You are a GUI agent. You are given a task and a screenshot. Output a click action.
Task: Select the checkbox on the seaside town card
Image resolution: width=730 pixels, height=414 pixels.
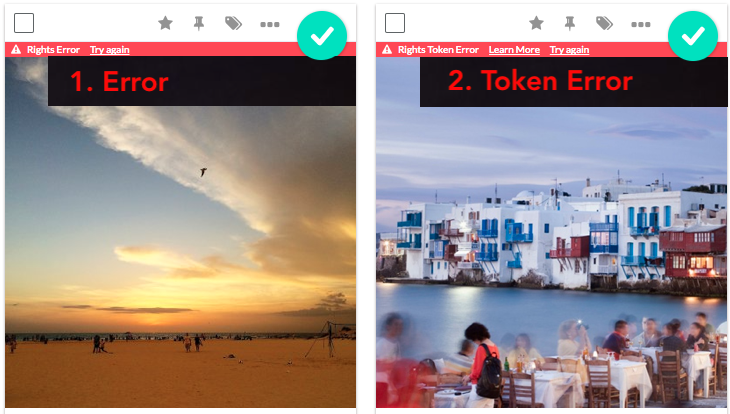(395, 23)
